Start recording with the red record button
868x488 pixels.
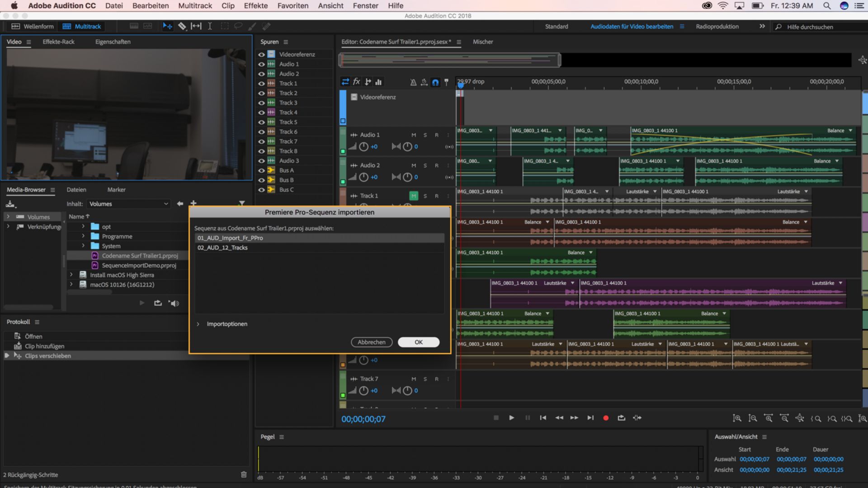[606, 418]
